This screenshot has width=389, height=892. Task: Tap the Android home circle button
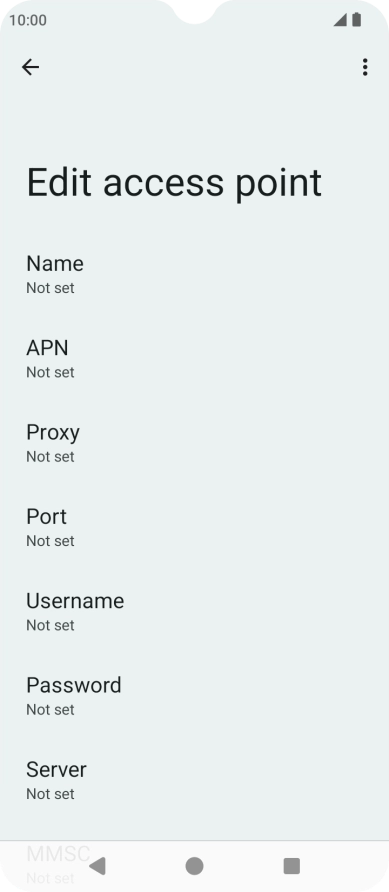pos(194,866)
